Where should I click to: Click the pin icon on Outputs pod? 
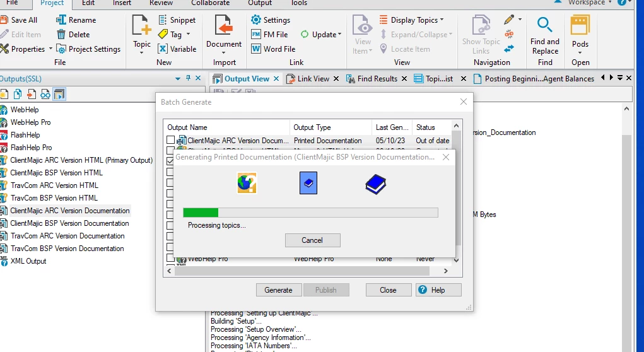tap(189, 78)
